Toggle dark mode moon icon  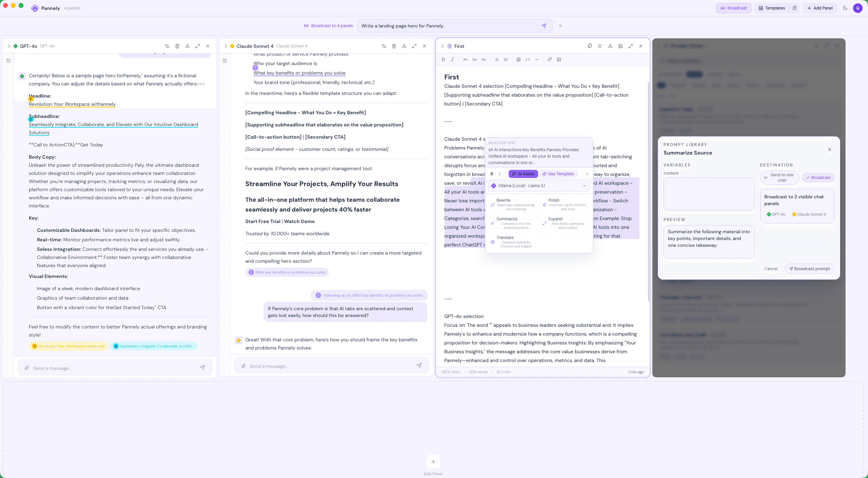coord(845,8)
